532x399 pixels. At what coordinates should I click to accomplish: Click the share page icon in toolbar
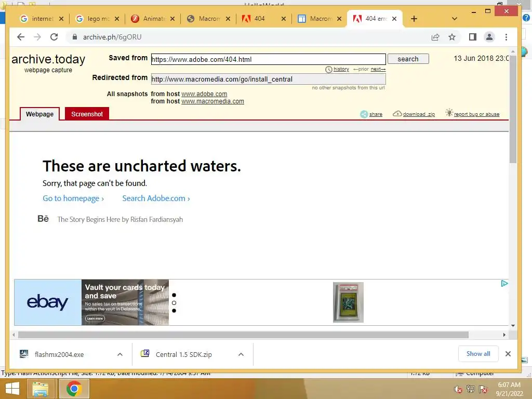coord(435,37)
